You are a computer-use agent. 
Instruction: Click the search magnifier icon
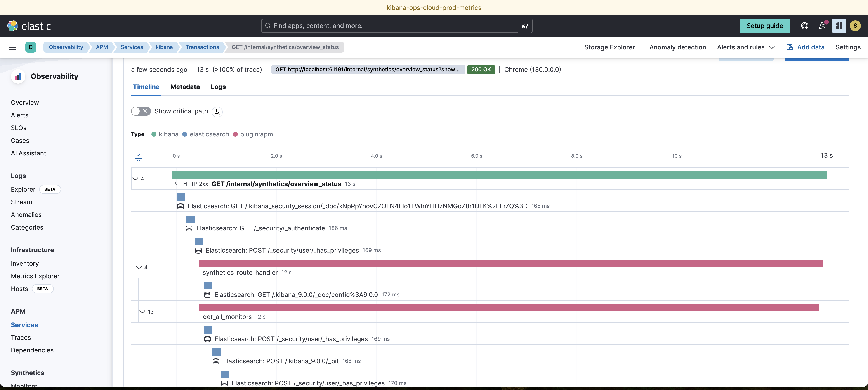268,26
